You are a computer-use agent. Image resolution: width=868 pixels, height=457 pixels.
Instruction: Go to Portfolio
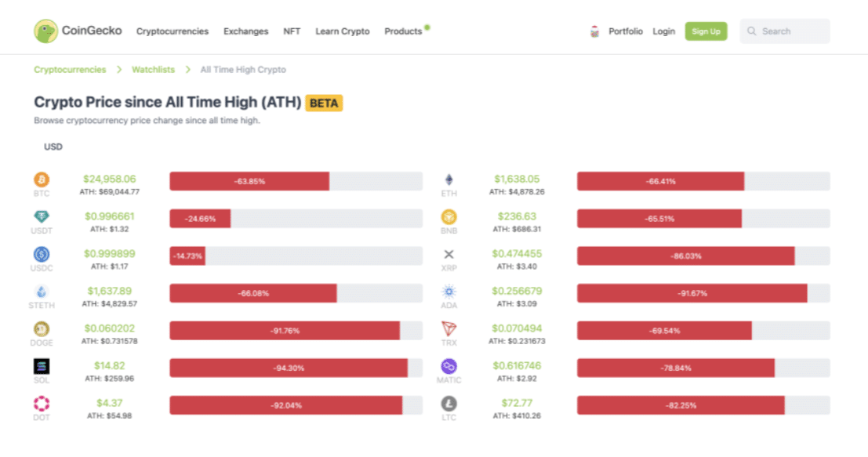(x=626, y=31)
